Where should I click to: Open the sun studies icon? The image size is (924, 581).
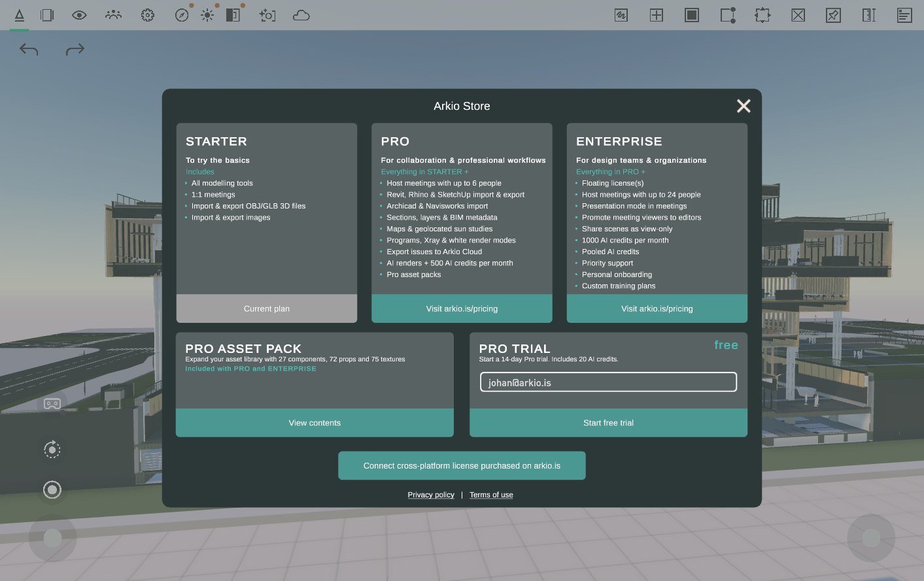pyautogui.click(x=207, y=15)
